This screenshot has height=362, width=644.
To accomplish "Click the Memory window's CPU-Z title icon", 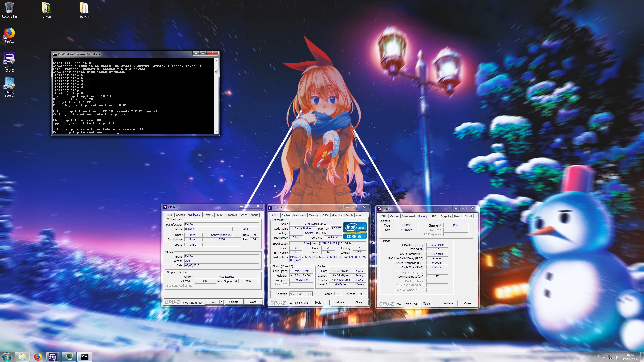I will click(379, 209).
